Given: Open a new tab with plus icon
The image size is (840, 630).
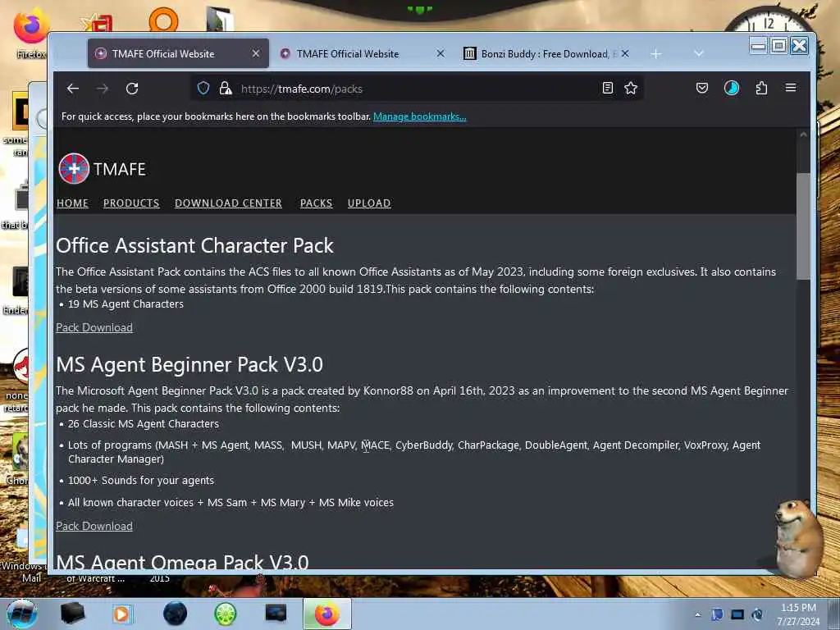Looking at the screenshot, I should point(655,54).
